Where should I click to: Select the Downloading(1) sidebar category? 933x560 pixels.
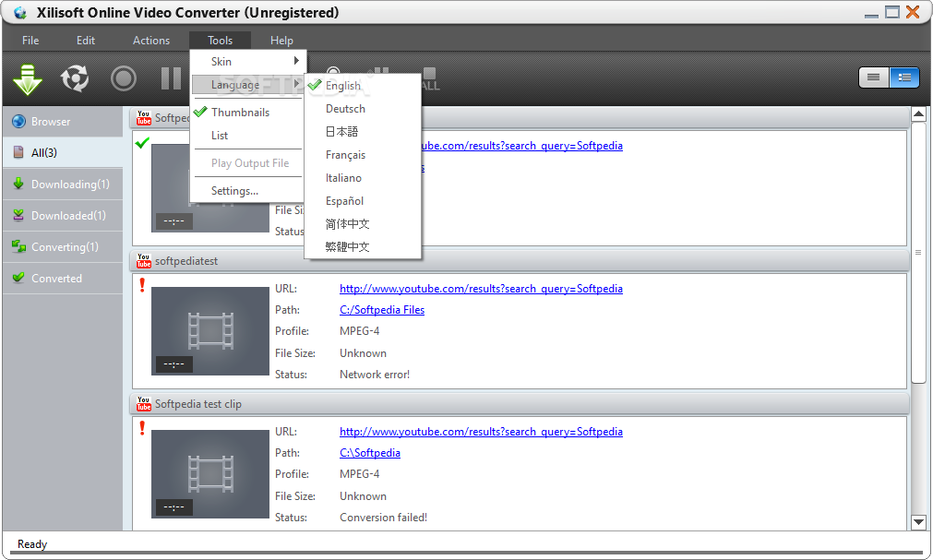point(63,185)
